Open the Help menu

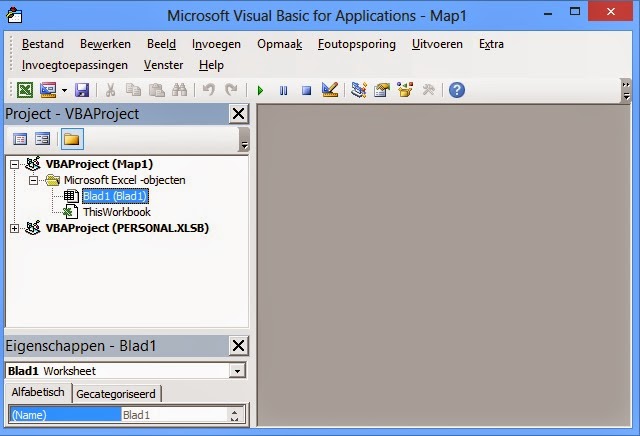pos(211,65)
